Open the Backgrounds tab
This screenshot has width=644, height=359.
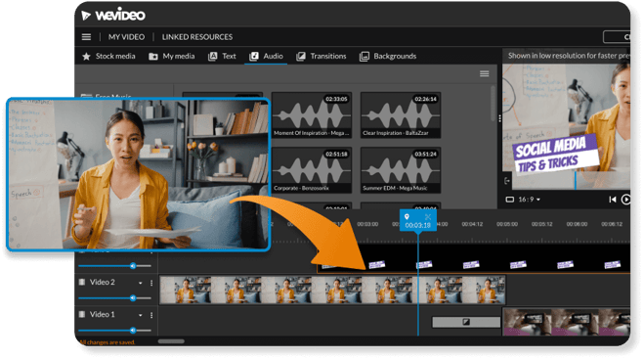pyautogui.click(x=388, y=56)
